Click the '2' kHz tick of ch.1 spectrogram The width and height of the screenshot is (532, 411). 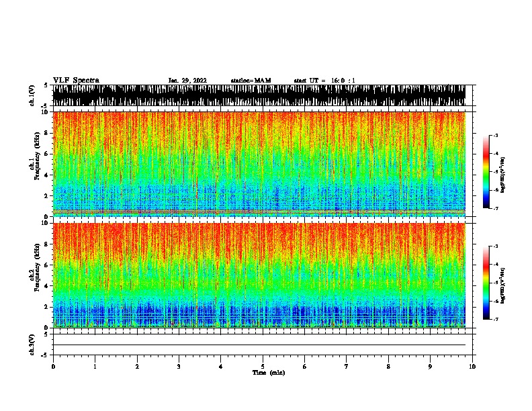tap(46, 196)
